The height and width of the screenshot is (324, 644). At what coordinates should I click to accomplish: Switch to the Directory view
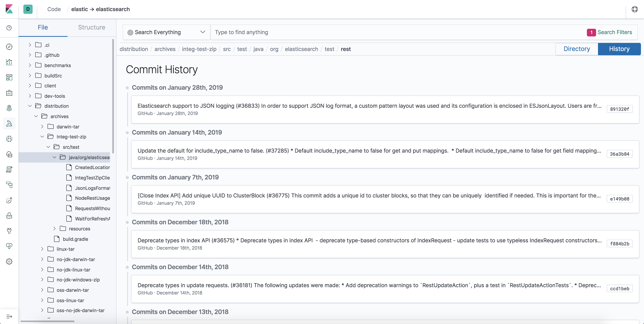click(577, 49)
